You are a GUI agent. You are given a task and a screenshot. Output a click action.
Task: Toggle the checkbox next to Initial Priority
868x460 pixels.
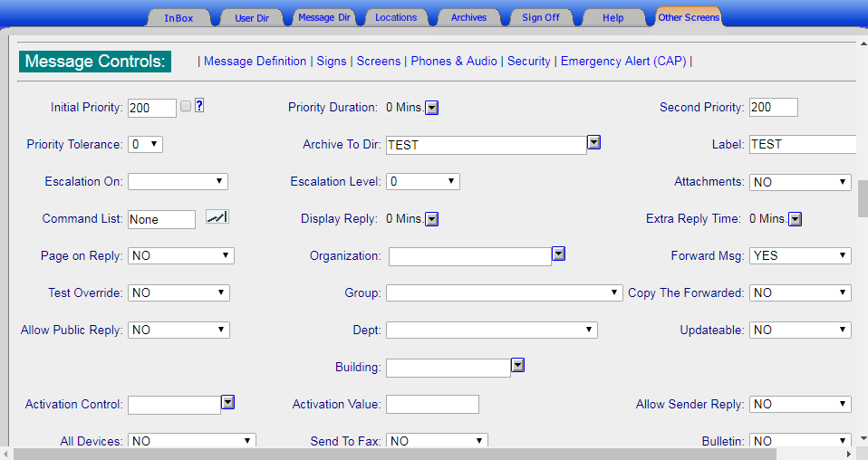pyautogui.click(x=186, y=106)
